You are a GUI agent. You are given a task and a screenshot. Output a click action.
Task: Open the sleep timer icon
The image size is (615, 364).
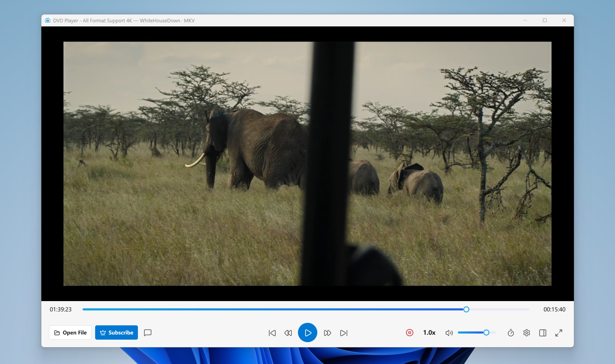[x=511, y=333]
